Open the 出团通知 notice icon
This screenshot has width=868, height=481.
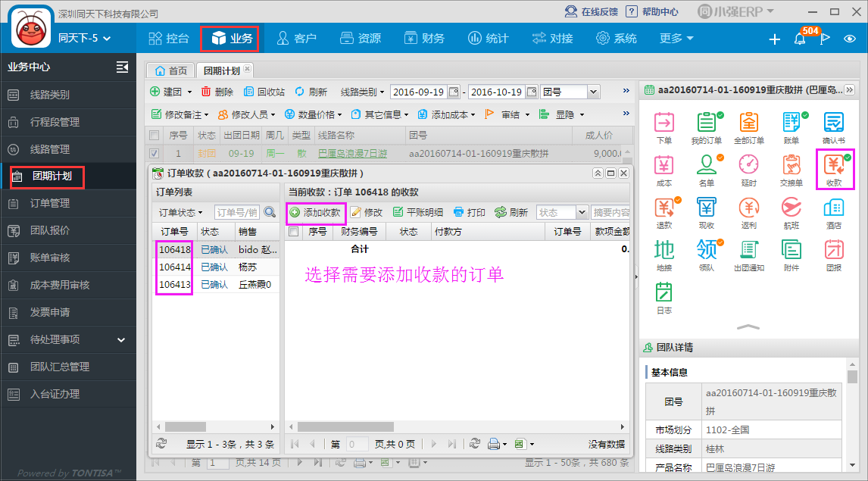point(749,255)
